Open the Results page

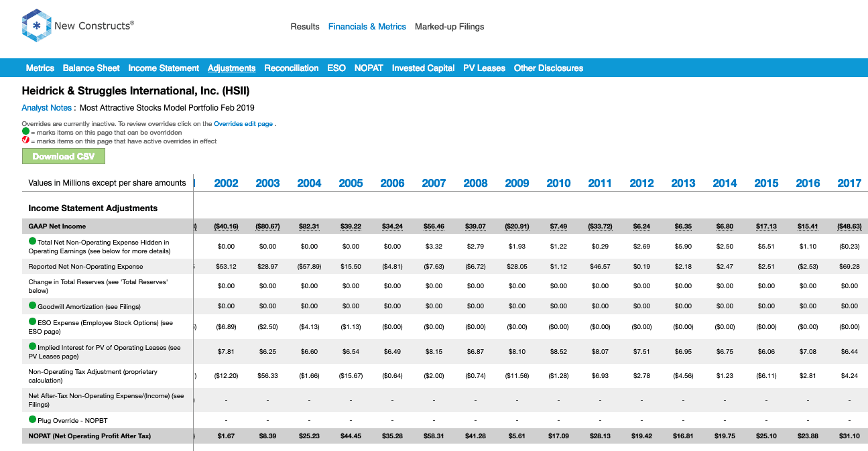[x=305, y=27]
